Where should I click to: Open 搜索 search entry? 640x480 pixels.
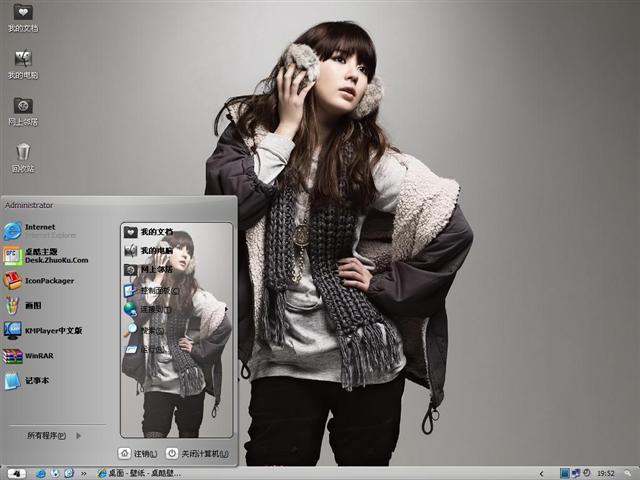click(145, 330)
